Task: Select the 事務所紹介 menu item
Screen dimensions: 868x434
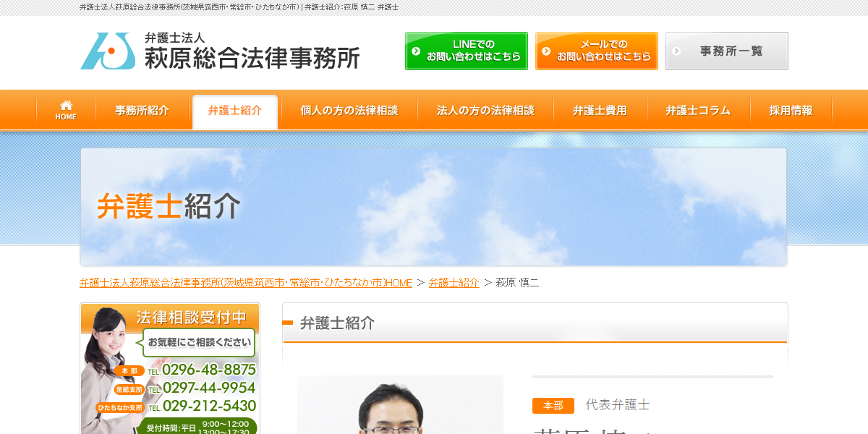Action: tap(142, 111)
